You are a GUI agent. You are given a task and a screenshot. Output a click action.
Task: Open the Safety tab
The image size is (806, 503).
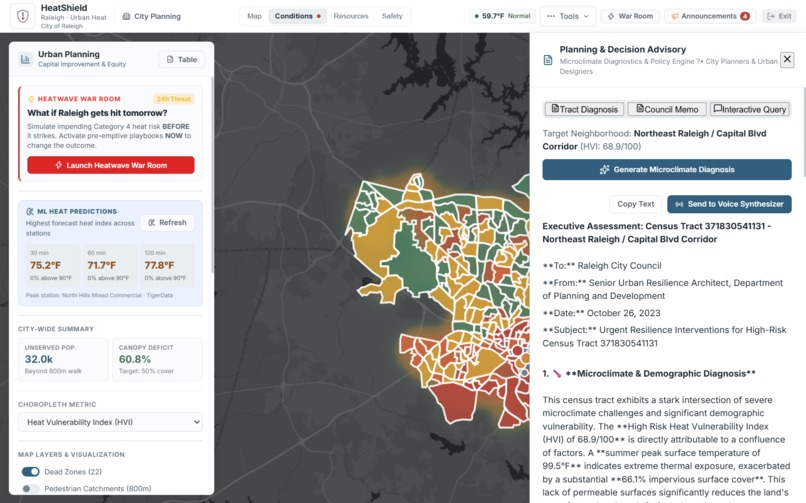[x=392, y=16]
